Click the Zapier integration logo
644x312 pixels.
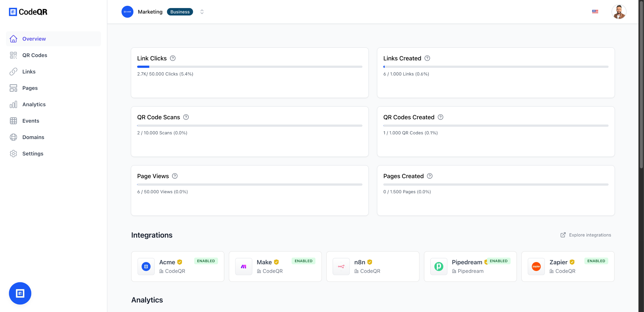pyautogui.click(x=536, y=266)
